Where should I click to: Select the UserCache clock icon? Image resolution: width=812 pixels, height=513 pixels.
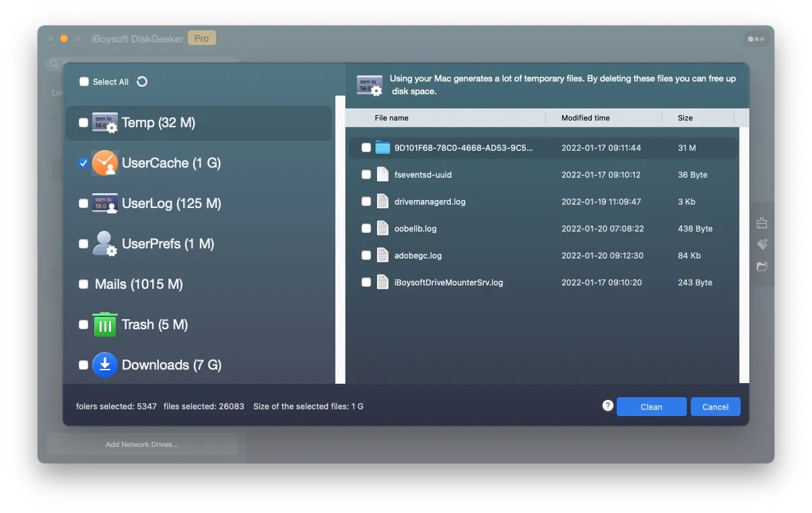coord(104,163)
